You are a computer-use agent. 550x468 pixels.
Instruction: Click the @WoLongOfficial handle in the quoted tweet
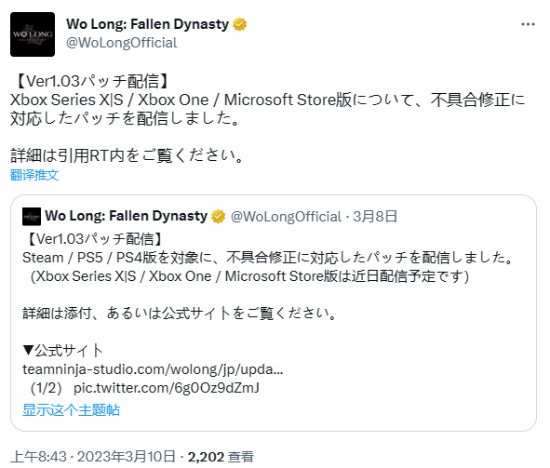(x=286, y=216)
